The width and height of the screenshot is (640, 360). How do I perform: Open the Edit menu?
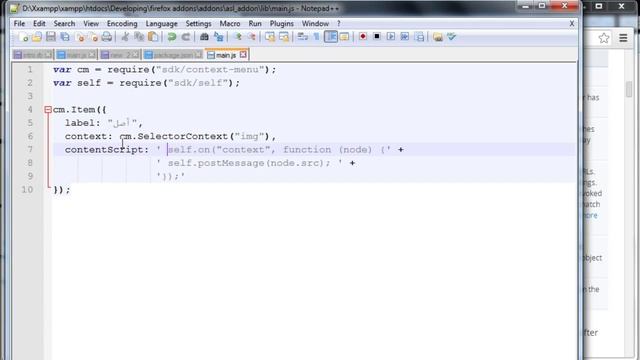(x=39, y=24)
